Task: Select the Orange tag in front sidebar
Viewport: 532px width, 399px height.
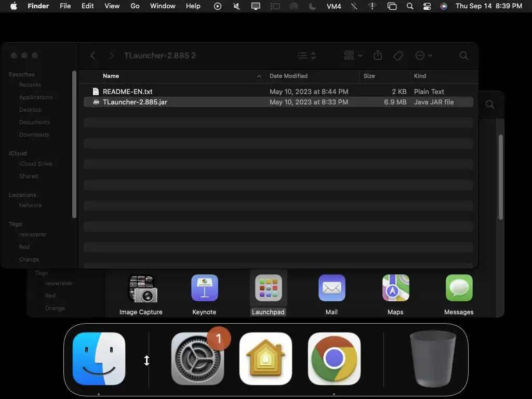Action: pyautogui.click(x=29, y=259)
